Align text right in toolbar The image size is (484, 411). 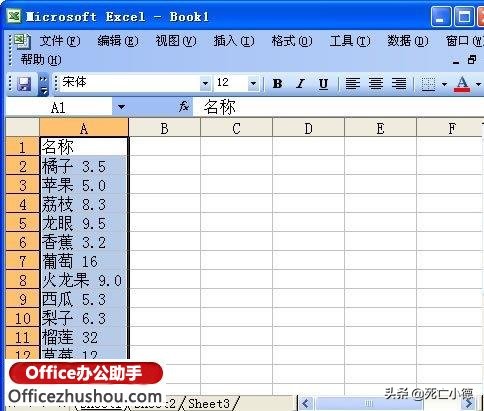(399, 83)
